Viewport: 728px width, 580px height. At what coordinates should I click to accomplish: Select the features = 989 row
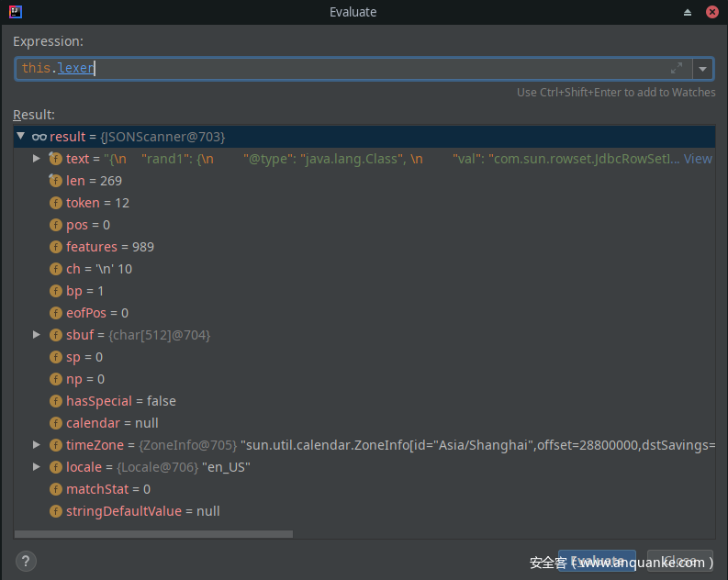click(110, 247)
